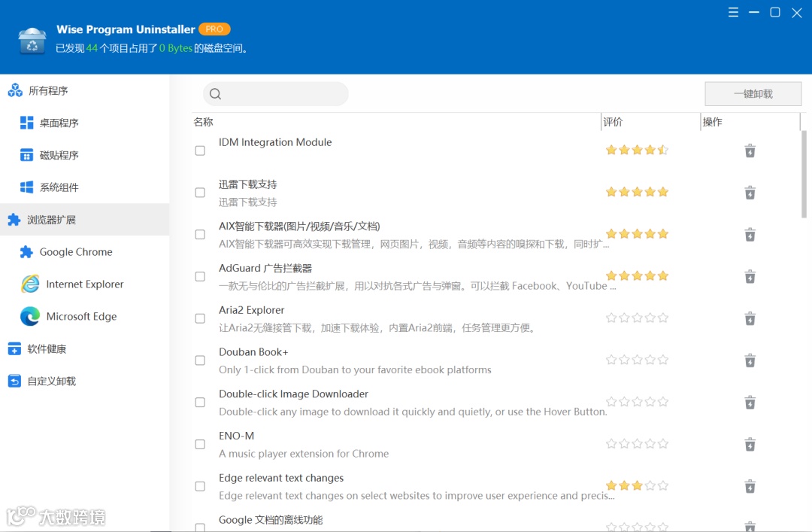Select the Aria2 Explorer row title
This screenshot has height=532, width=812.
(252, 310)
